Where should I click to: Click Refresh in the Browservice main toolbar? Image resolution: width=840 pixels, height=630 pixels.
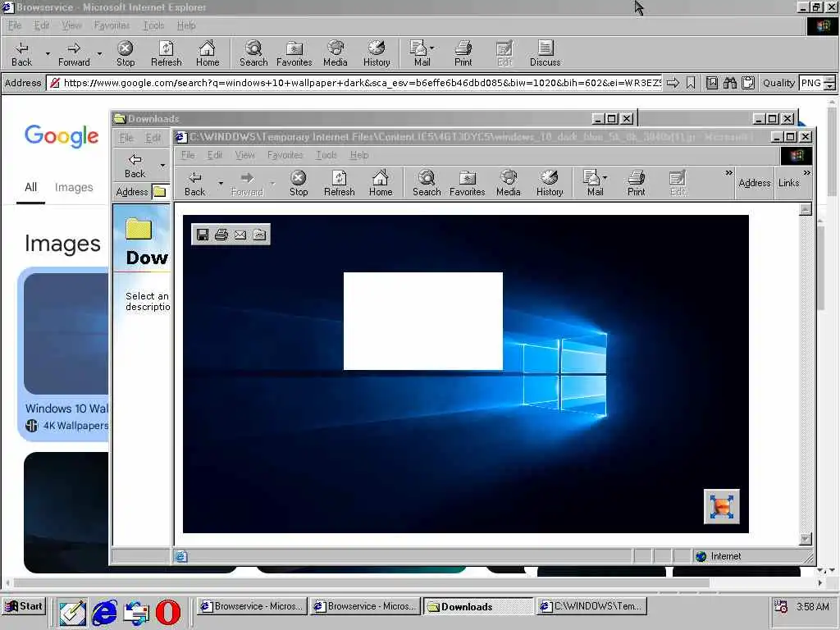coord(166,54)
